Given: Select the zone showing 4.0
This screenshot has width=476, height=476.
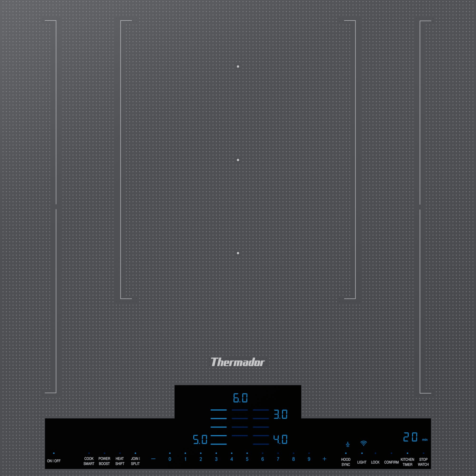Looking at the screenshot, I should (x=280, y=439).
